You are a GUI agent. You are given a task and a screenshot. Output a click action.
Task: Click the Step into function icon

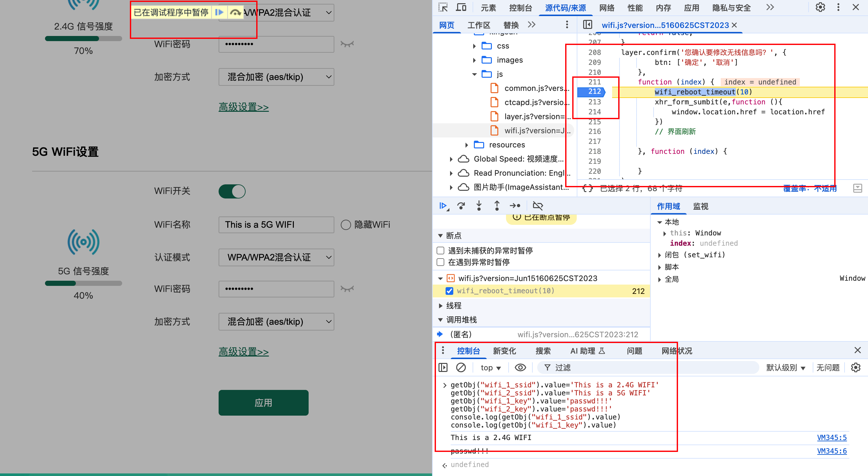[479, 206]
